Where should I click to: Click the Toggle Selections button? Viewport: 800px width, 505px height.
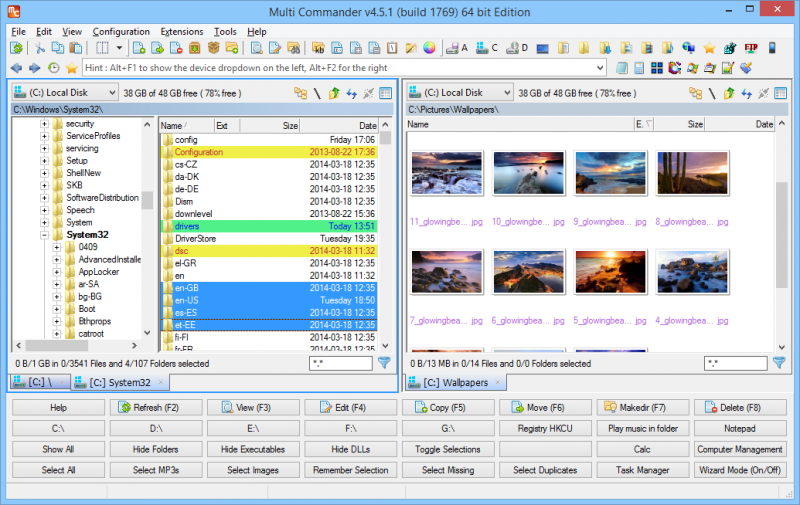tap(448, 449)
